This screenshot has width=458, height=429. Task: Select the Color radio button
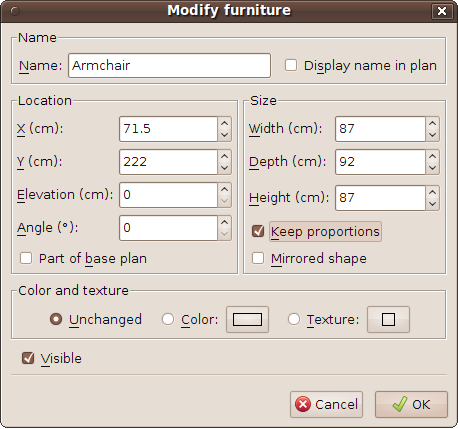click(168, 319)
